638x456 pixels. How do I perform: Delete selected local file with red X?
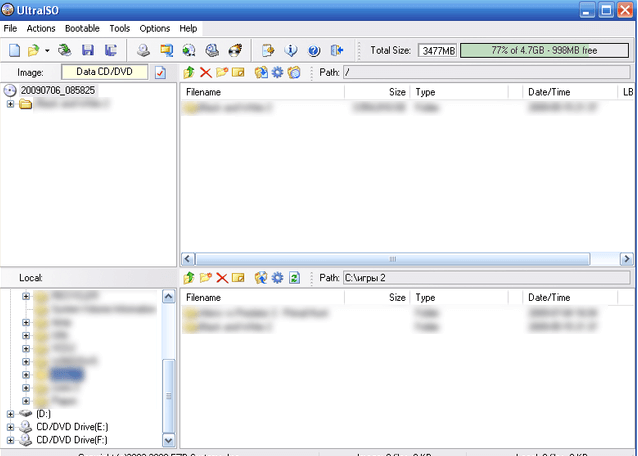point(222,278)
